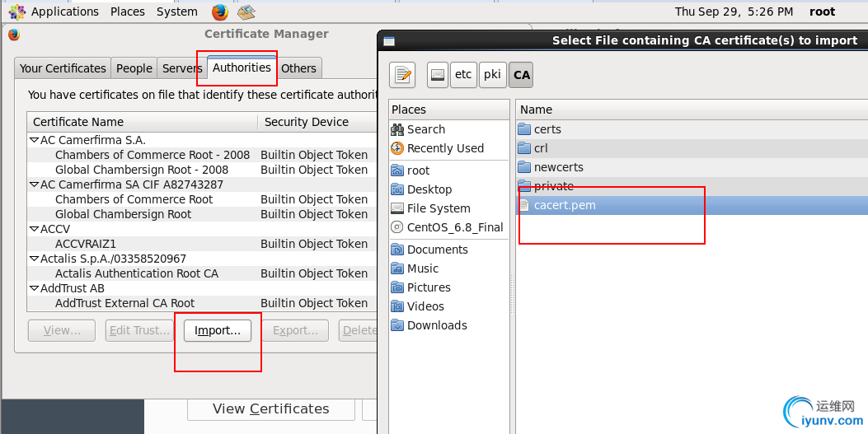Open the System menu
The image size is (868, 434).
(176, 12)
